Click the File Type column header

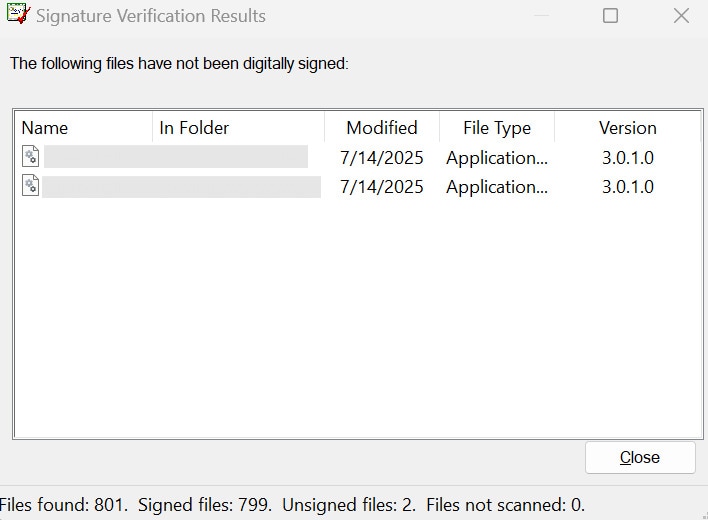pyautogui.click(x=496, y=128)
